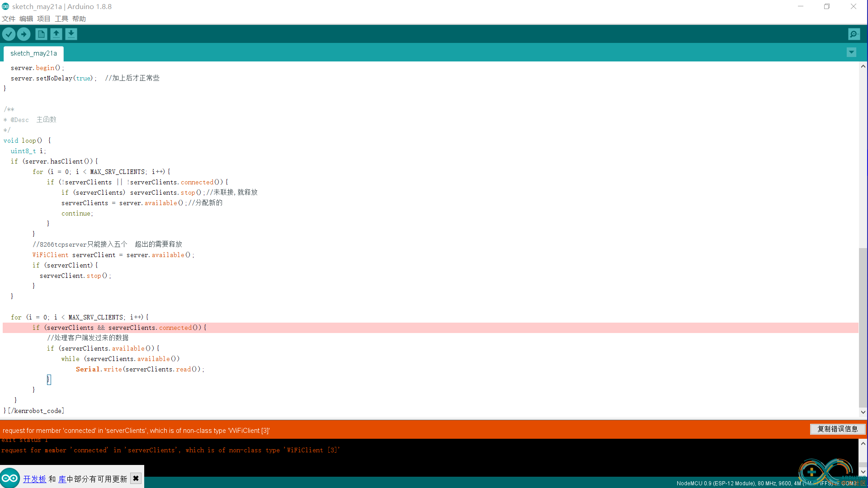The width and height of the screenshot is (868, 488).
Task: Open the tab options dropdown arrow
Action: tap(851, 52)
